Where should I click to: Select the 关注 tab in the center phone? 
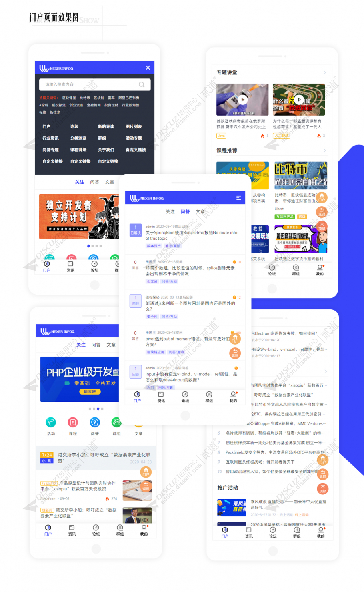[170, 211]
